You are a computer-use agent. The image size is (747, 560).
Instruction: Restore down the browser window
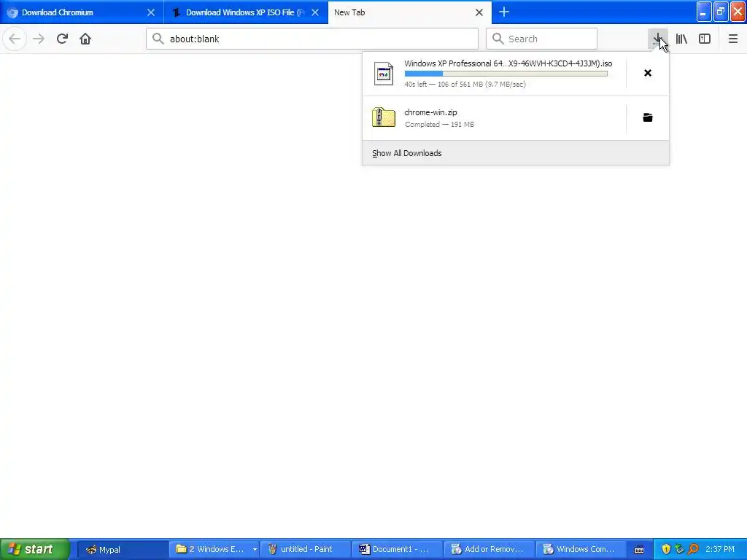tap(720, 12)
